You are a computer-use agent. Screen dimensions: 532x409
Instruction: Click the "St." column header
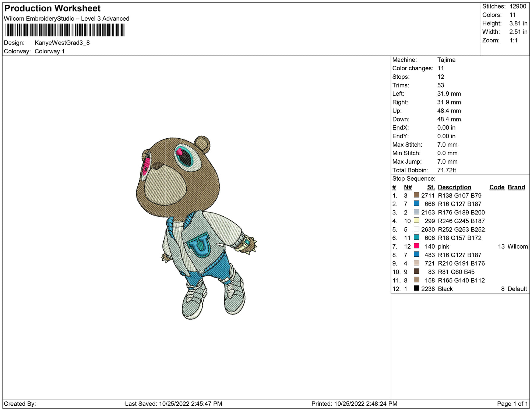click(x=431, y=187)
